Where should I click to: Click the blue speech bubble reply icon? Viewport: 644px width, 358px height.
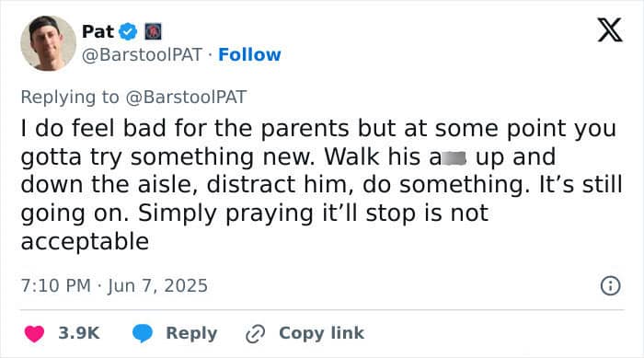pos(143,333)
